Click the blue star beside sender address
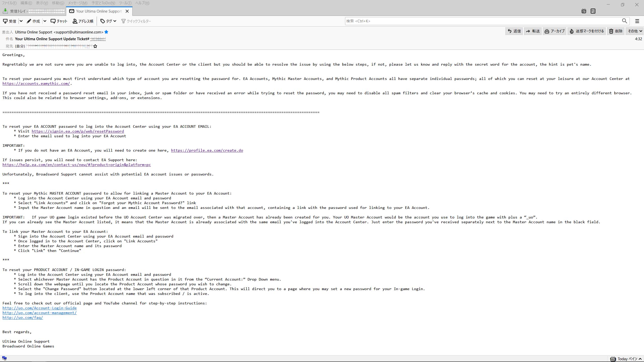Screen dimensions: 644x362 [x=106, y=32]
